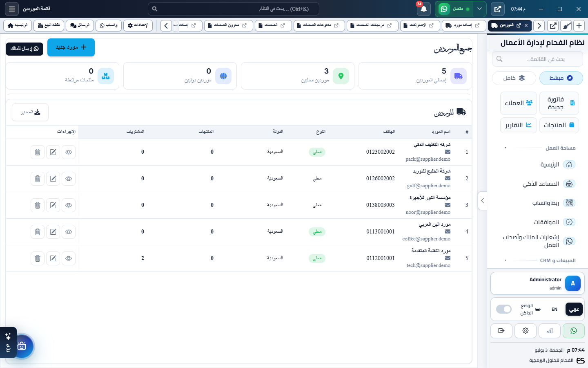
Task: Focus the sidebar menu search field
Action: 537,59
